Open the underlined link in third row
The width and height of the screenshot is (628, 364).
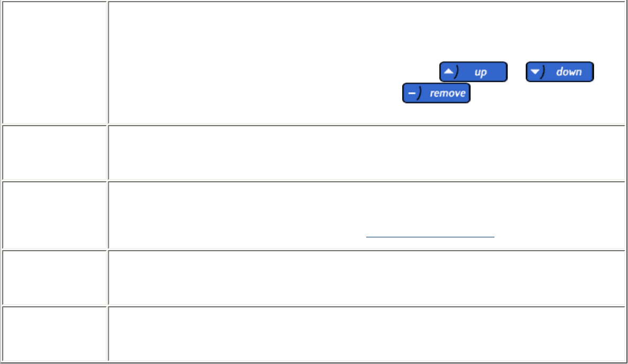click(x=430, y=237)
